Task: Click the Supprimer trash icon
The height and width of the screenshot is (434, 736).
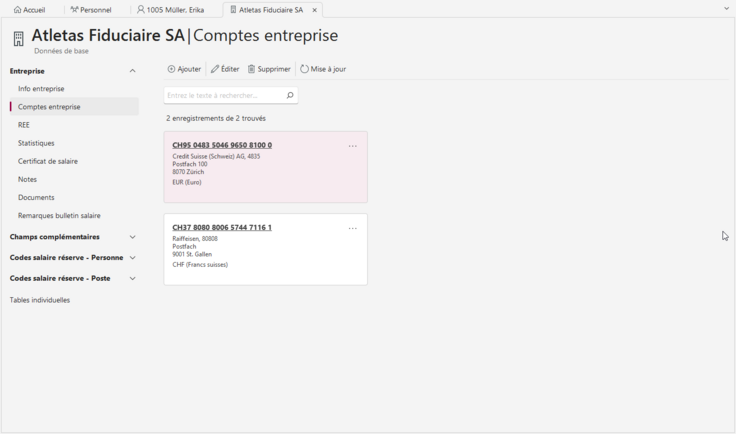Action: [252, 70]
